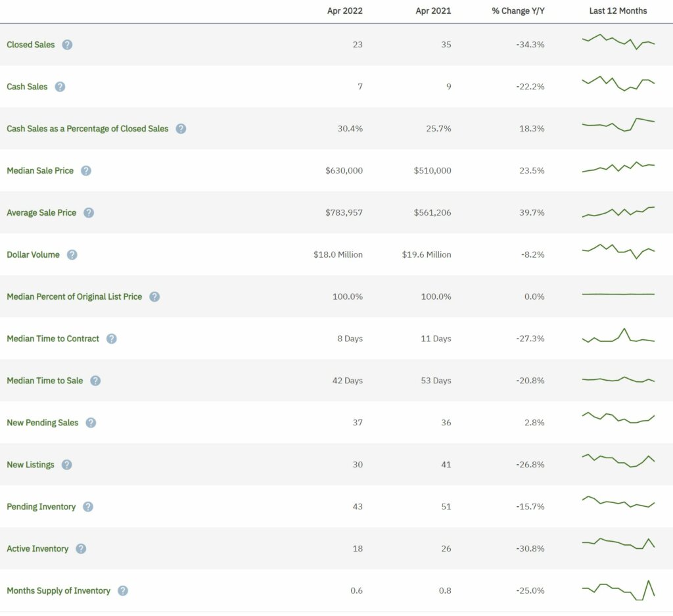Viewport: 673px width, 616px height.
Task: Click the help icon beside Closed Sales
Action: click(x=67, y=45)
